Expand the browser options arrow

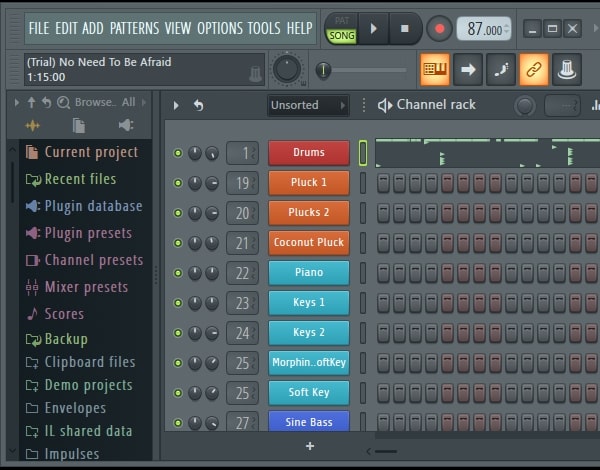tap(16, 102)
